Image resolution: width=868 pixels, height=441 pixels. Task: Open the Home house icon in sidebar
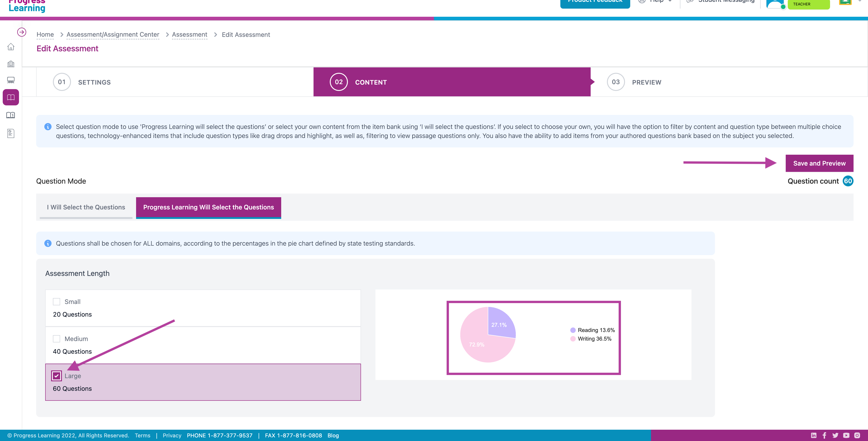click(x=11, y=47)
